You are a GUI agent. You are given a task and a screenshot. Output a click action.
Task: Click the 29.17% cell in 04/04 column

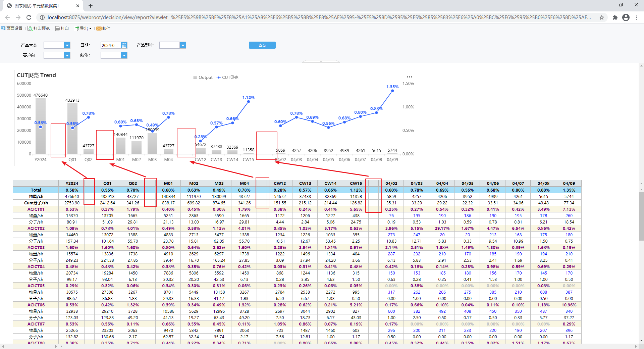[442, 228]
